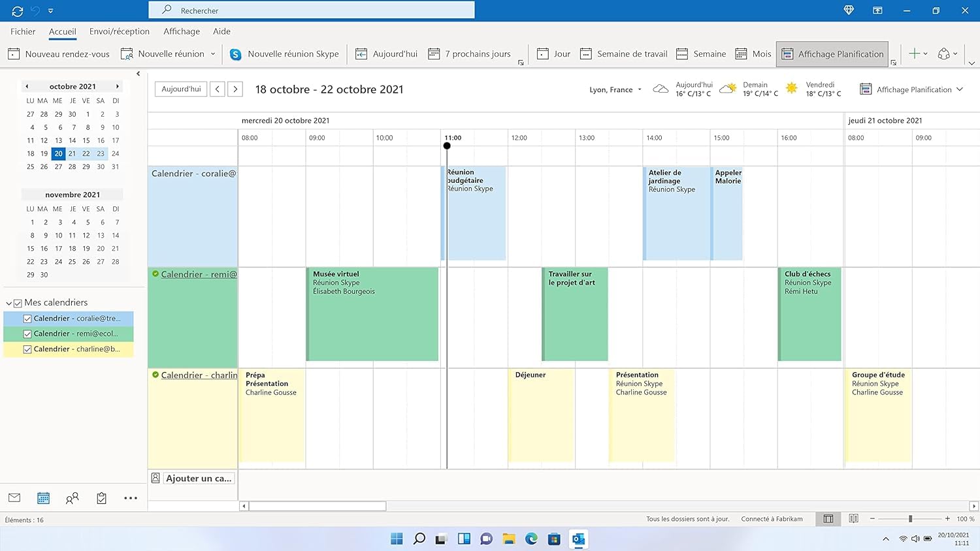Select the Accueil ribbon tab
The image size is (980, 551).
[63, 31]
